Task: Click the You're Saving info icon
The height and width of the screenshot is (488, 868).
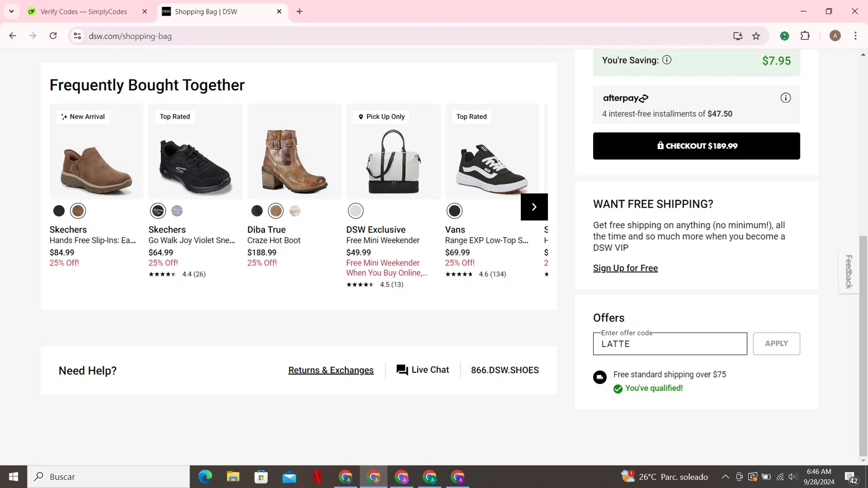Action: coord(667,60)
